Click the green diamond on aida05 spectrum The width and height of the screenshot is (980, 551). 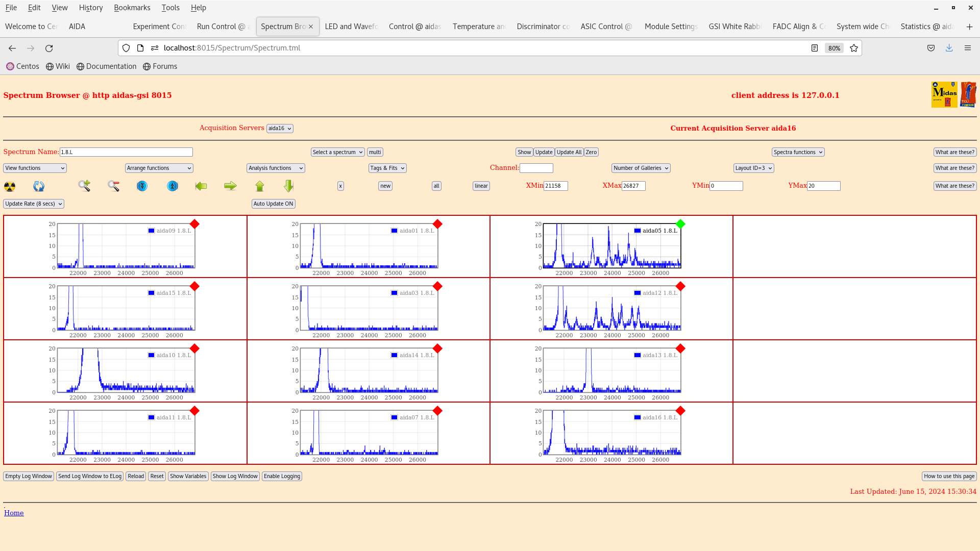[x=680, y=224]
